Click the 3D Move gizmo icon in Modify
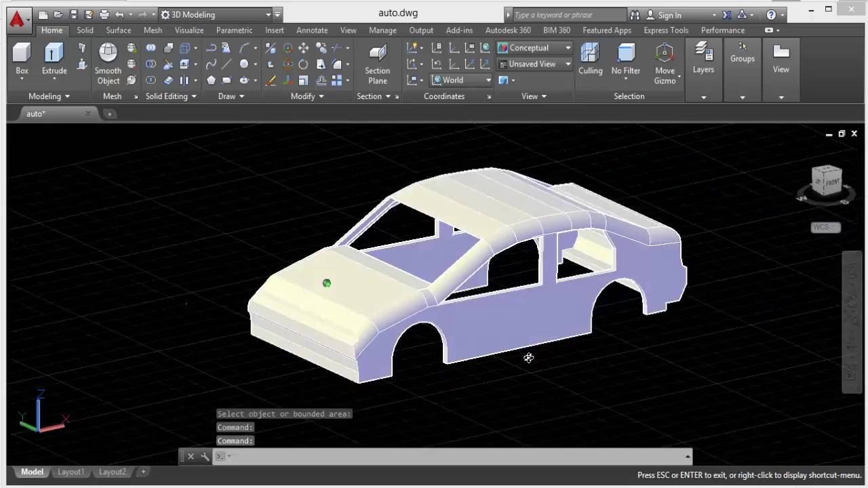 (x=288, y=48)
